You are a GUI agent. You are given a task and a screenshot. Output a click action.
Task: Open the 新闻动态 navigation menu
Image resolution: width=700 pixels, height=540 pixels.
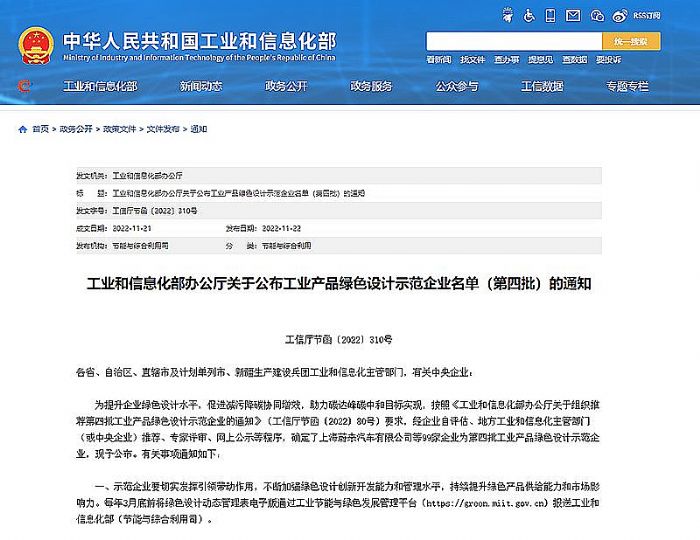tap(201, 87)
